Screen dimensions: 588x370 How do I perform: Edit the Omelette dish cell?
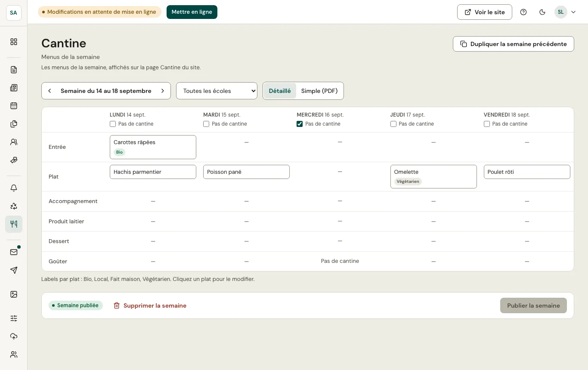[433, 176]
